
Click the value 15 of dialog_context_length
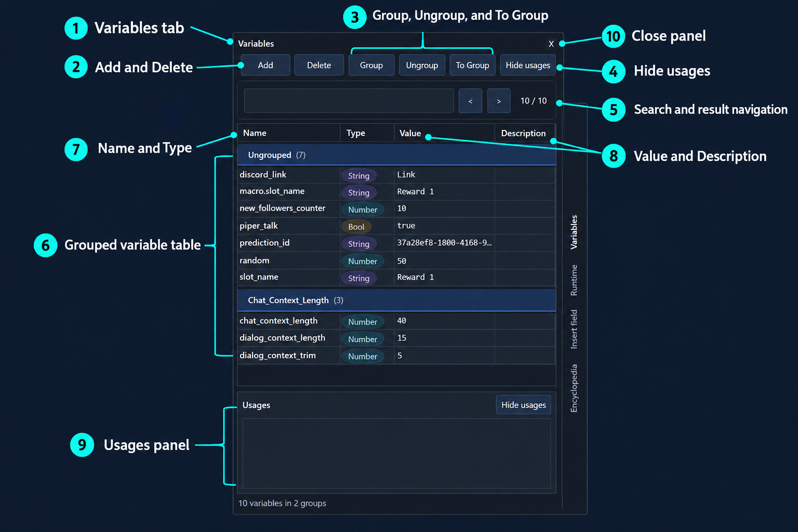402,338
